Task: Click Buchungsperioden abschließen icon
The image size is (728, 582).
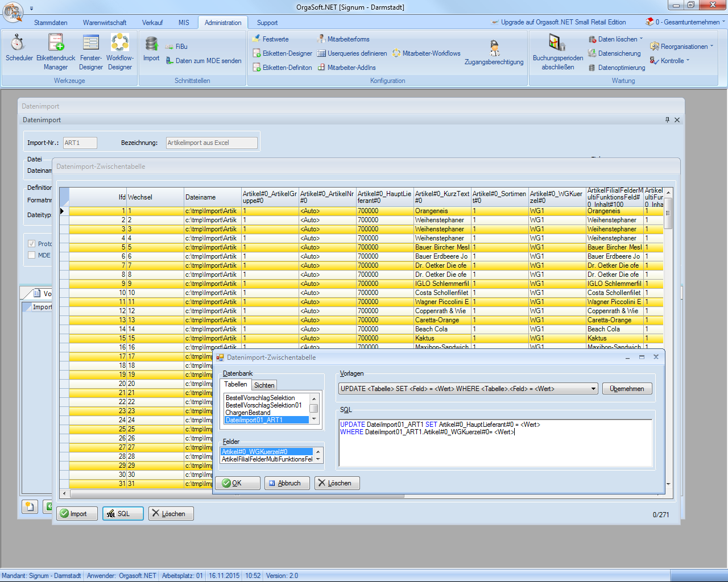Action: pyautogui.click(x=557, y=51)
